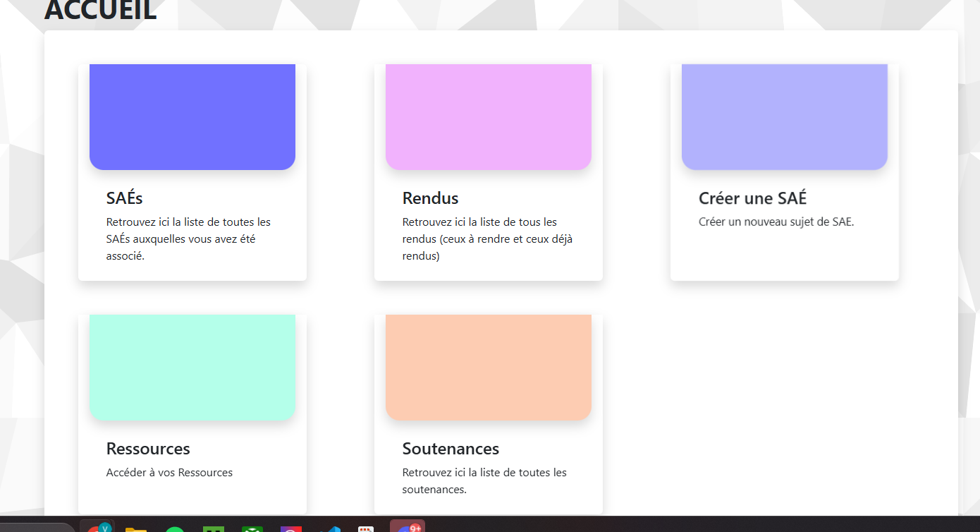Go to the Ressources card title

pyautogui.click(x=148, y=449)
